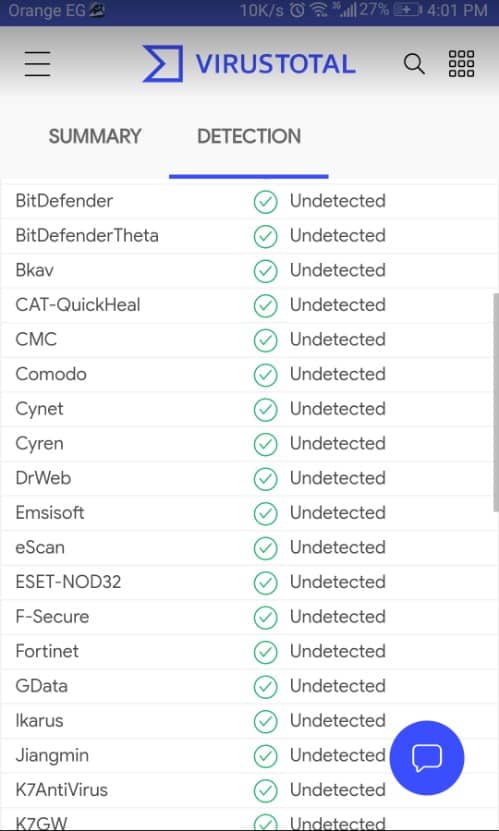Tap the CAT-QuickHeal engine name
The image size is (499, 831).
pyautogui.click(x=78, y=305)
